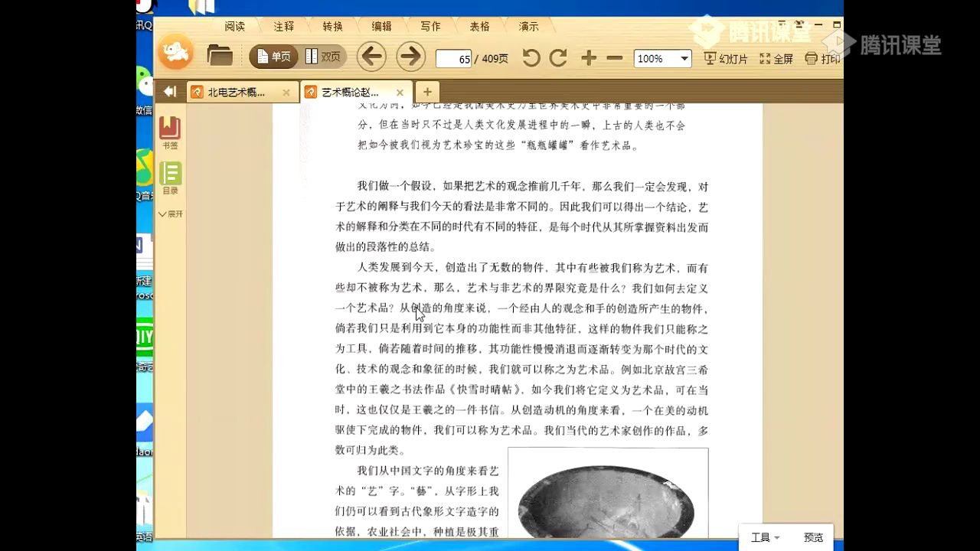980x551 pixels.
Task: Open the 表格 menu tab
Action: 480,26
